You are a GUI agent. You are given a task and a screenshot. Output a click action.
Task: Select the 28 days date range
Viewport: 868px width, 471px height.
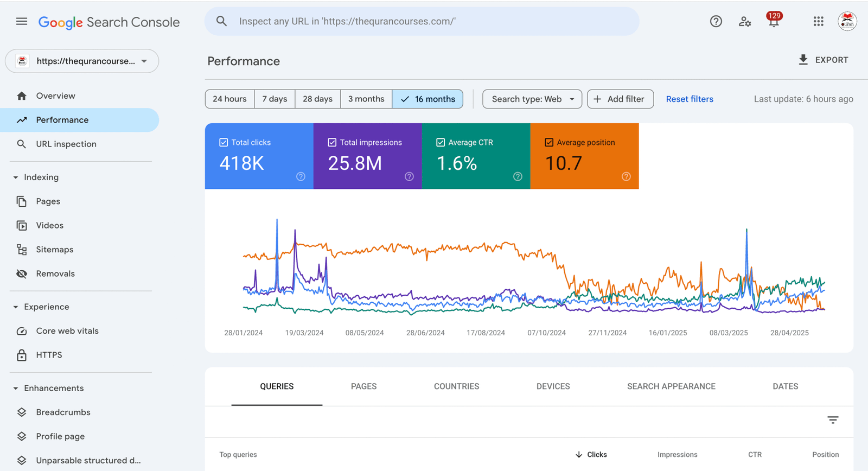[317, 99]
